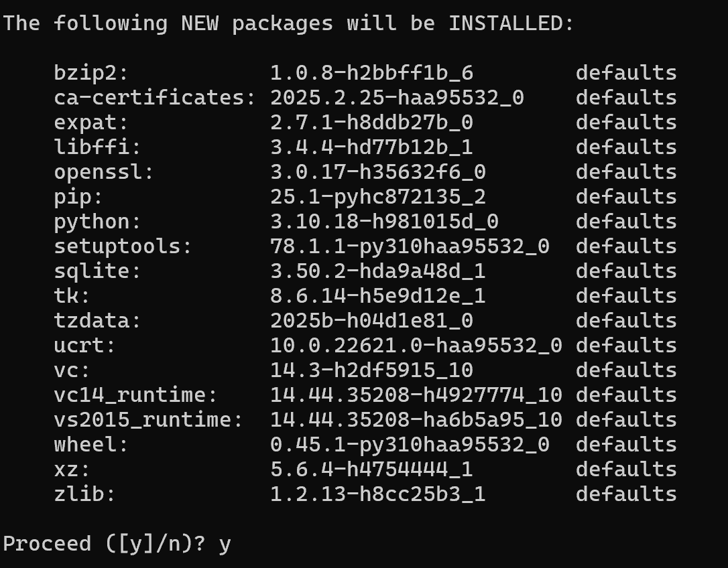This screenshot has height=568, width=728.
Task: Click the vc version 14.3-h2df5915_10
Action: coord(371,370)
